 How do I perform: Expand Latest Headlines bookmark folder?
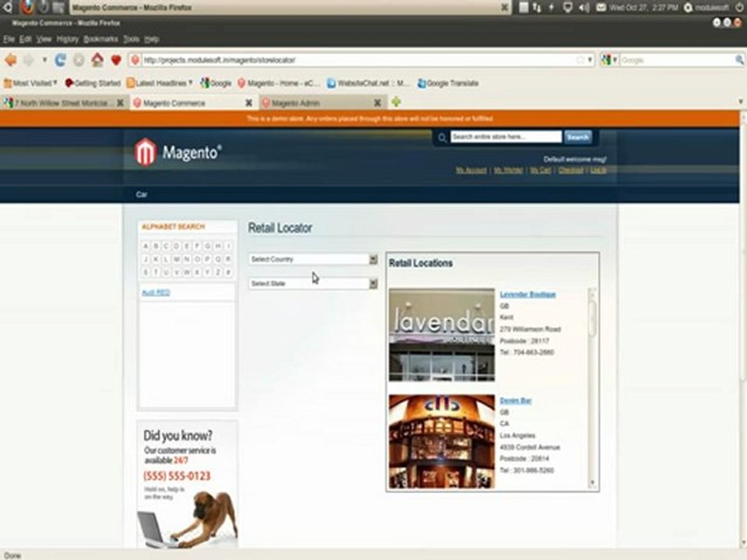click(x=160, y=83)
